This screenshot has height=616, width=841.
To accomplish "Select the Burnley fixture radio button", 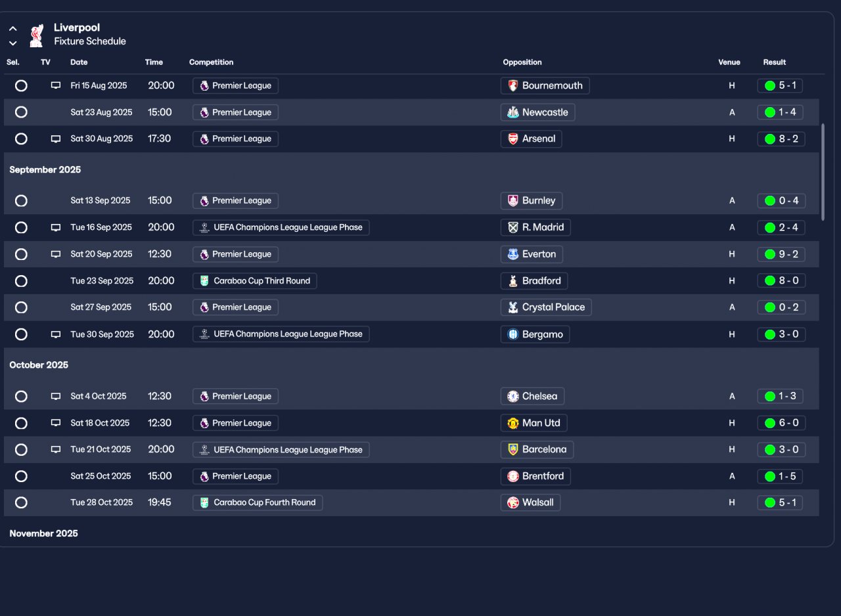I will pos(21,201).
